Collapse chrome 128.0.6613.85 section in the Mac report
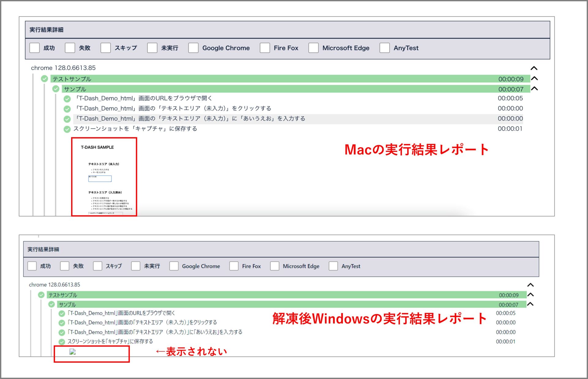Viewport: 588px width, 379px height. pos(534,68)
